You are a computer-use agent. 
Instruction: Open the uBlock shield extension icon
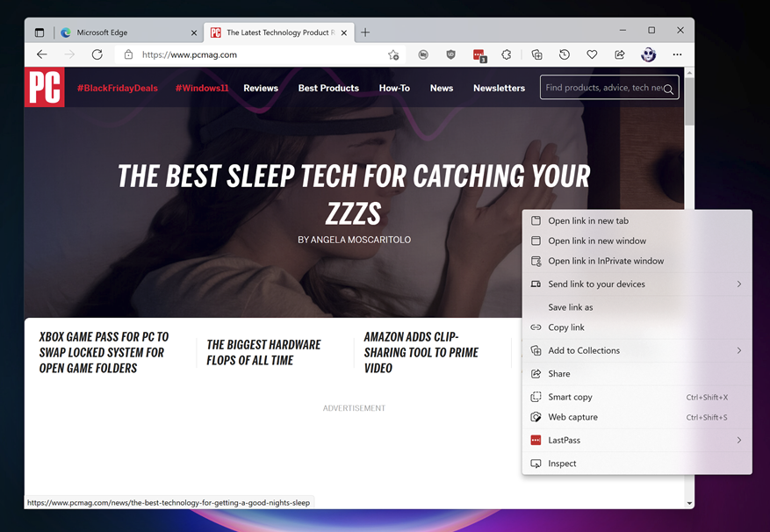450,54
